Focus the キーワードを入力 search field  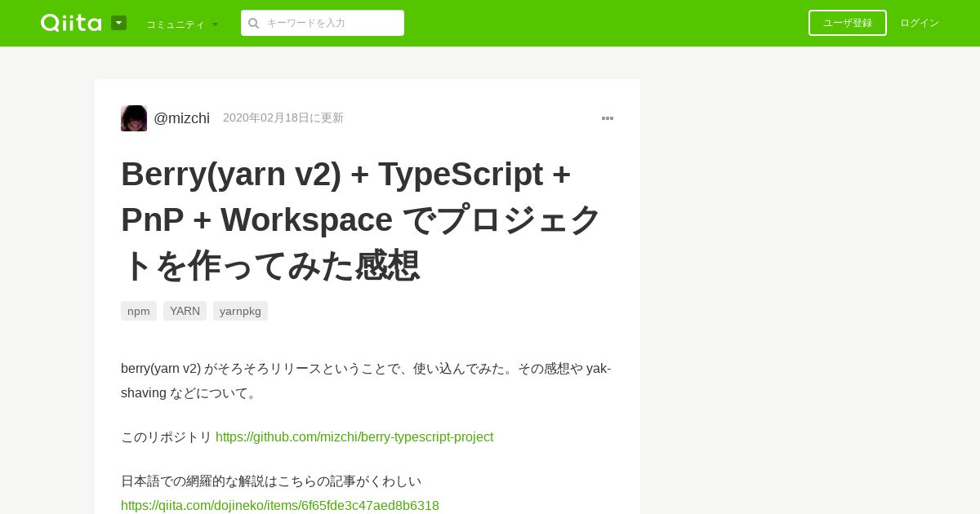click(x=323, y=23)
